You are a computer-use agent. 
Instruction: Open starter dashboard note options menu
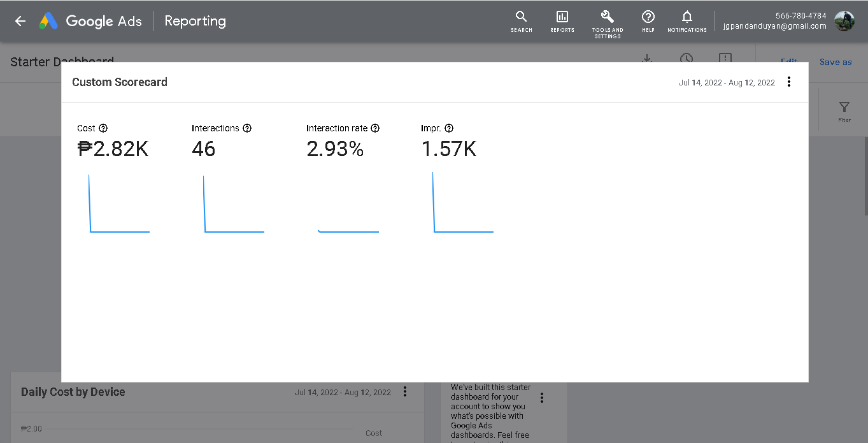tap(542, 398)
